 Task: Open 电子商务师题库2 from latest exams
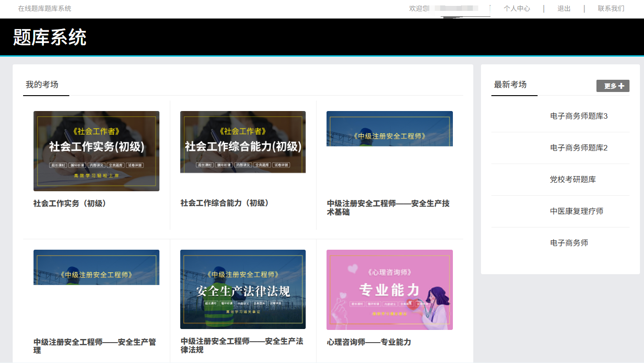pos(579,148)
